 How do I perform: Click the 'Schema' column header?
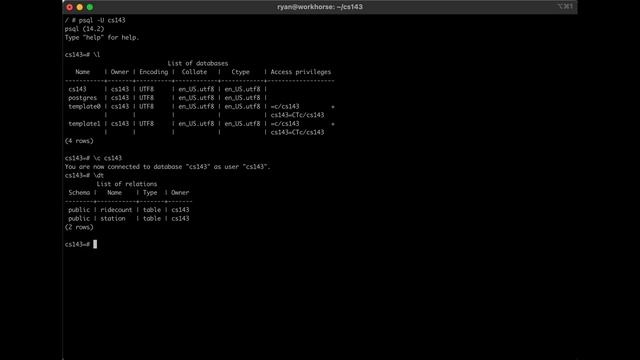(x=79, y=192)
